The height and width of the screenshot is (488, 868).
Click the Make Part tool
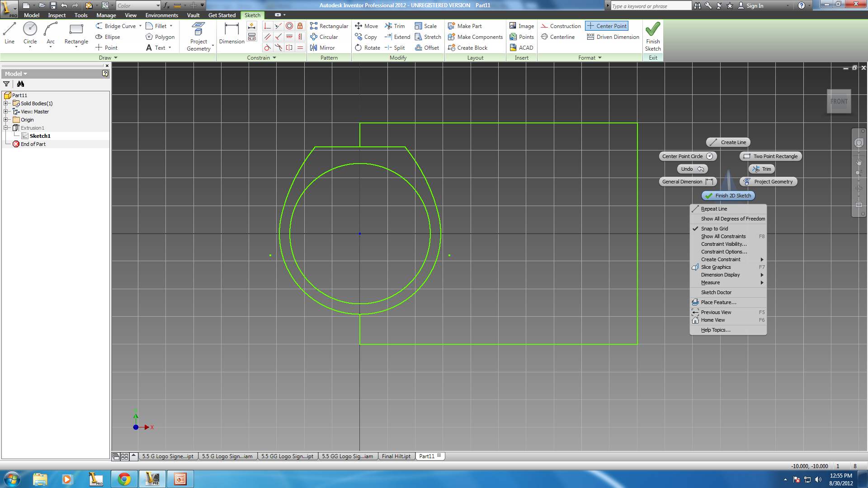(x=465, y=26)
